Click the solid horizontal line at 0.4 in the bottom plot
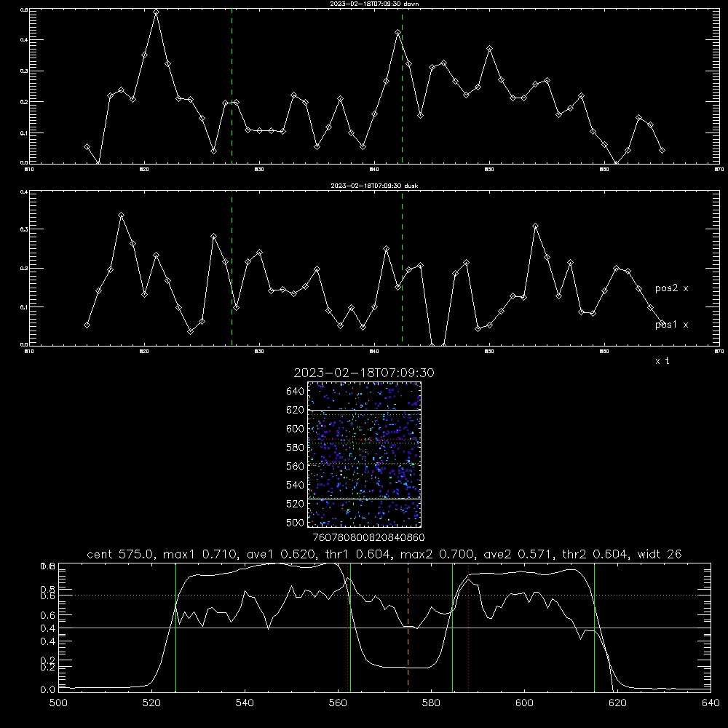The height and width of the screenshot is (728, 728). pyautogui.click(x=384, y=628)
